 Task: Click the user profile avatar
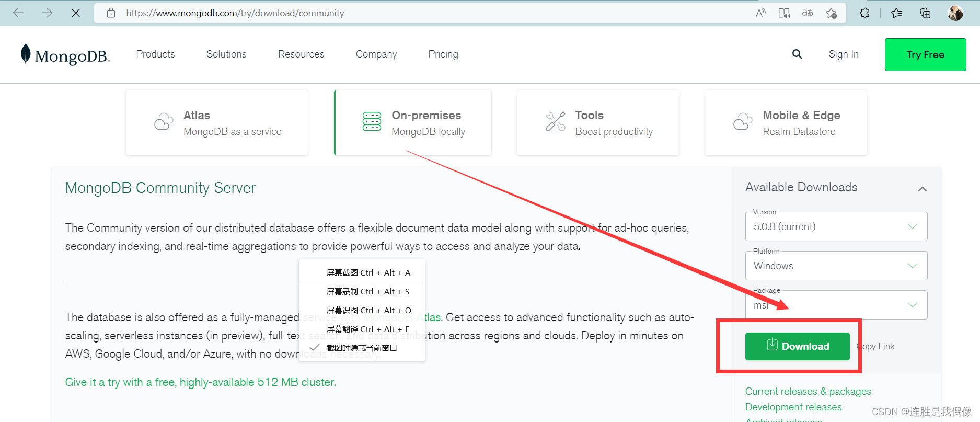click(955, 13)
